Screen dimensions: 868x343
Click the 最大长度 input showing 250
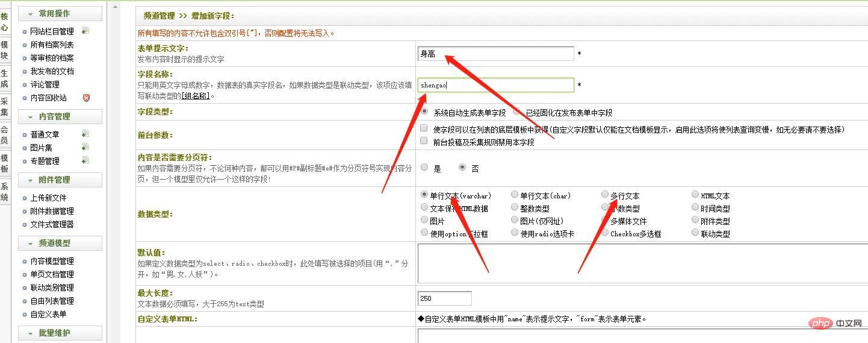point(444,298)
